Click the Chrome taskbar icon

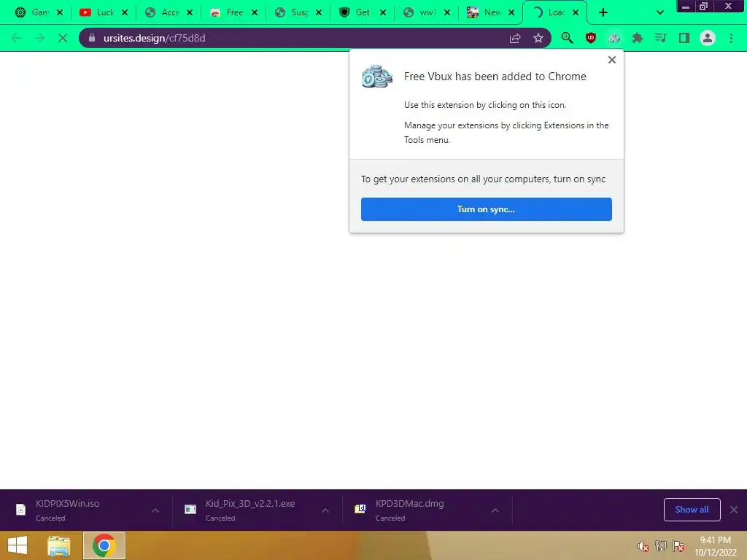104,545
